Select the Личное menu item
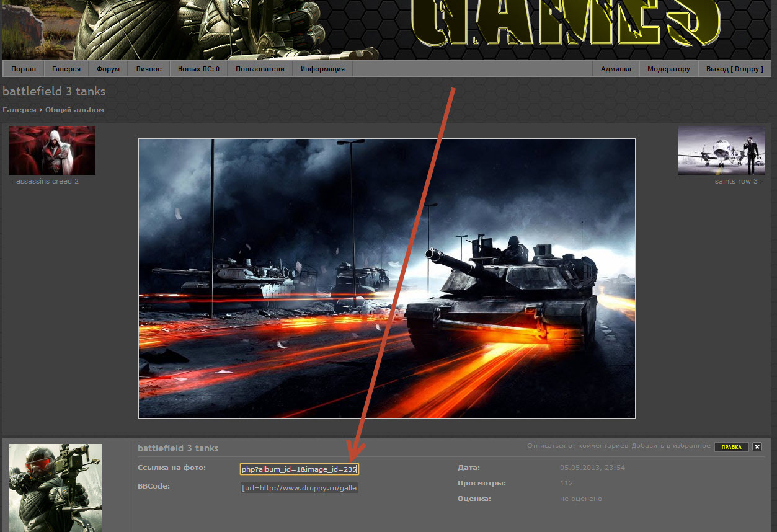 149,69
